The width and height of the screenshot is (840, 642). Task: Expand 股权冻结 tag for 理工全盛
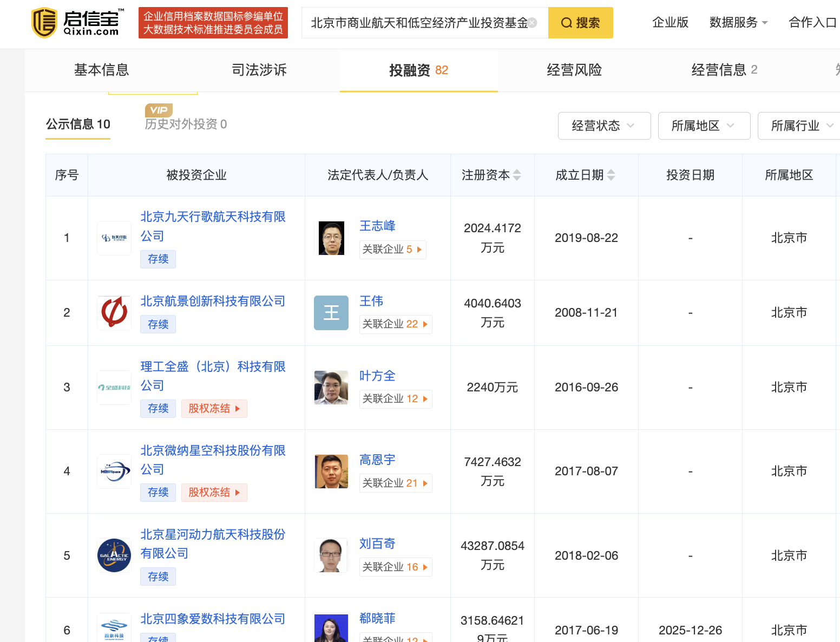point(214,409)
